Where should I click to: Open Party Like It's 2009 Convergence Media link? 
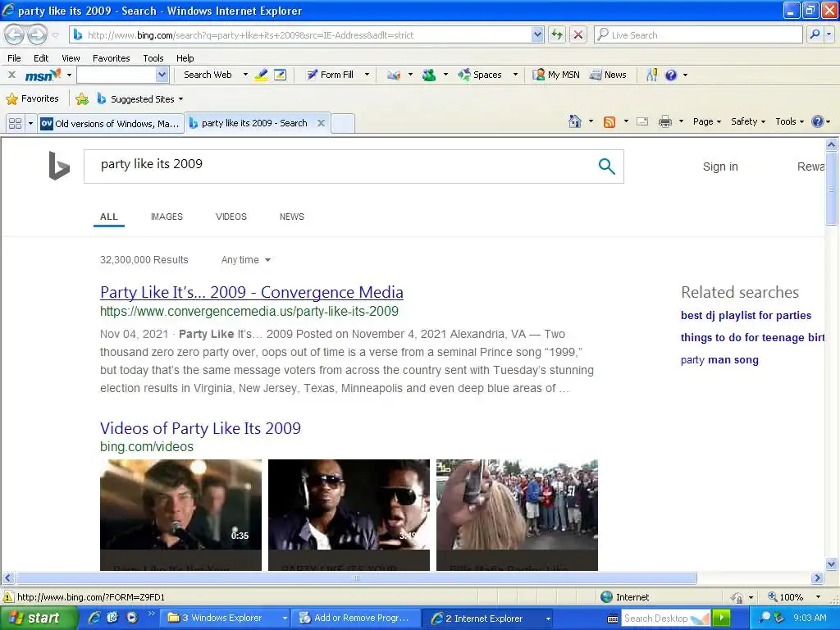point(252,293)
